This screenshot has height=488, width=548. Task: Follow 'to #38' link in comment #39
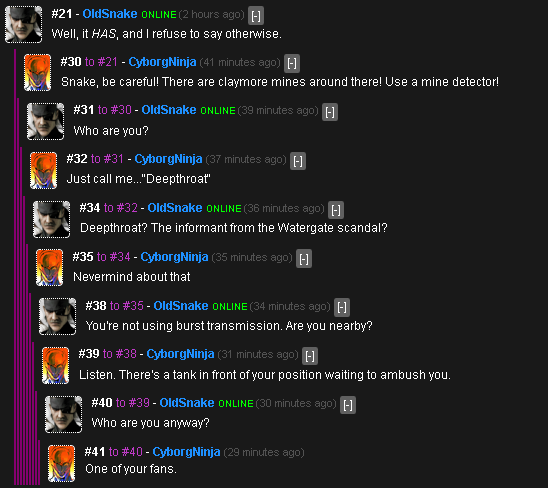[120, 354]
